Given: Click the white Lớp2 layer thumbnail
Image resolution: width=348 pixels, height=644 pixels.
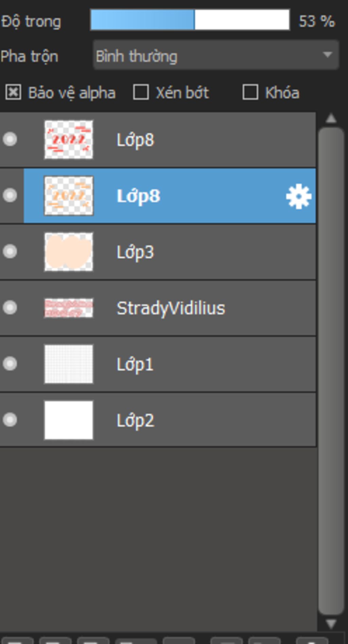Looking at the screenshot, I should pyautogui.click(x=69, y=420).
